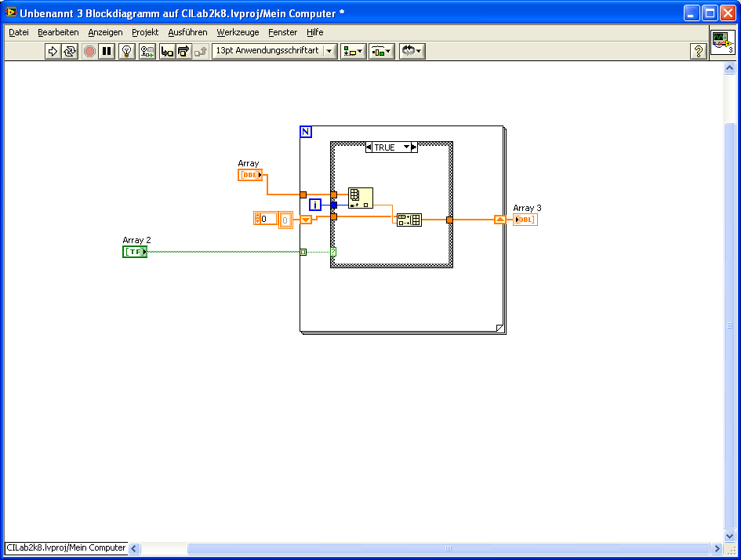
Task: Select the Array 3 indicator terminal
Action: click(x=525, y=220)
